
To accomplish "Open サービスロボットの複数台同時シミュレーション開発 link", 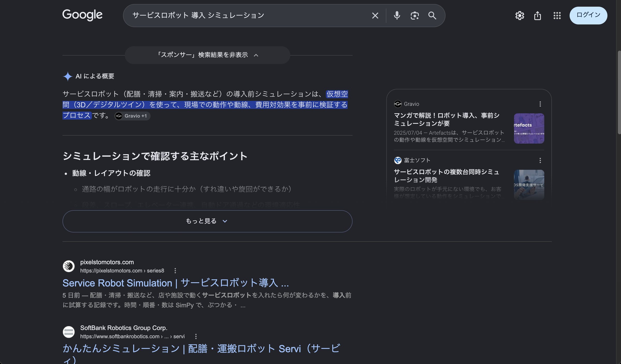I will click(446, 176).
